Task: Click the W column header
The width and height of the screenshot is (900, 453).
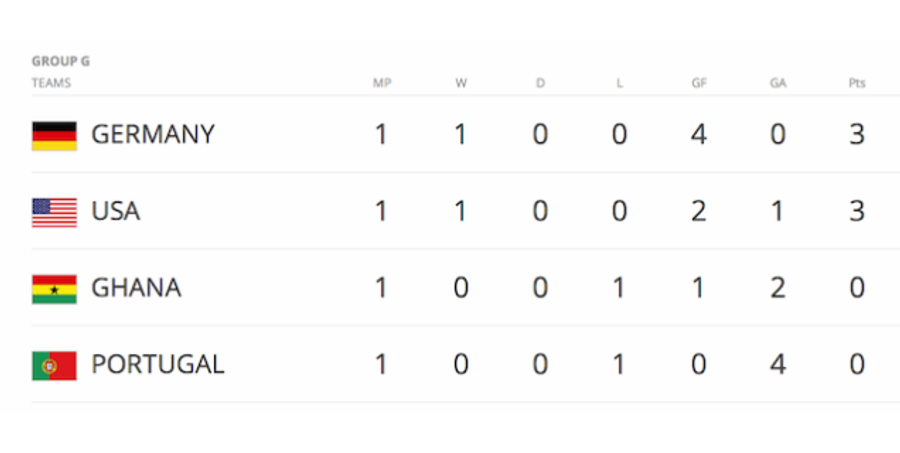Action: pyautogui.click(x=461, y=83)
